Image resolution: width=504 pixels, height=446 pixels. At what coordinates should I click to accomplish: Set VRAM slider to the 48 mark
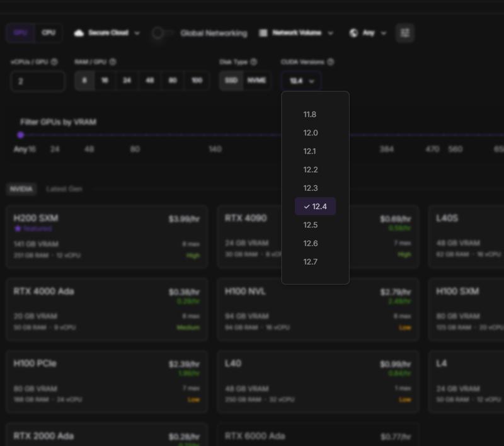coord(89,149)
